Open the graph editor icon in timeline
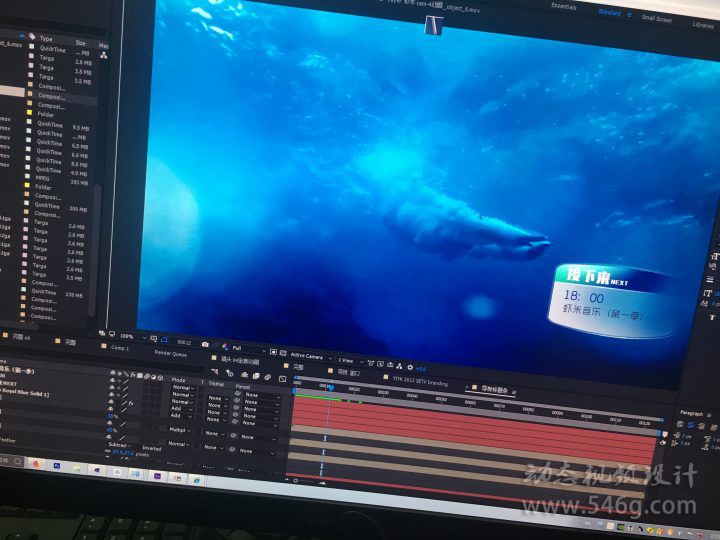The width and height of the screenshot is (720, 540). [x=282, y=379]
